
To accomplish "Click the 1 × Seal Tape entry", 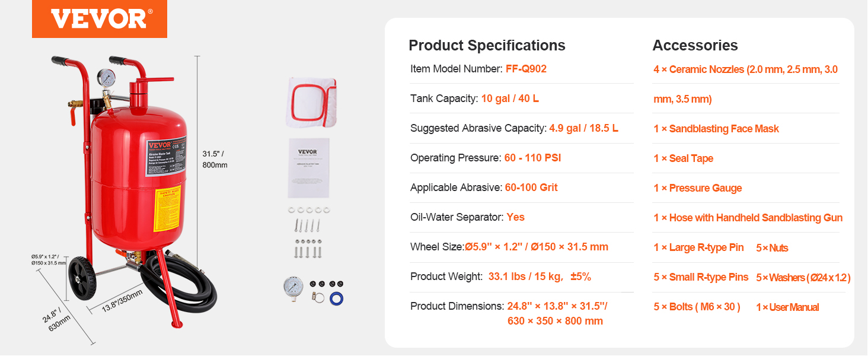I will pos(683,158).
